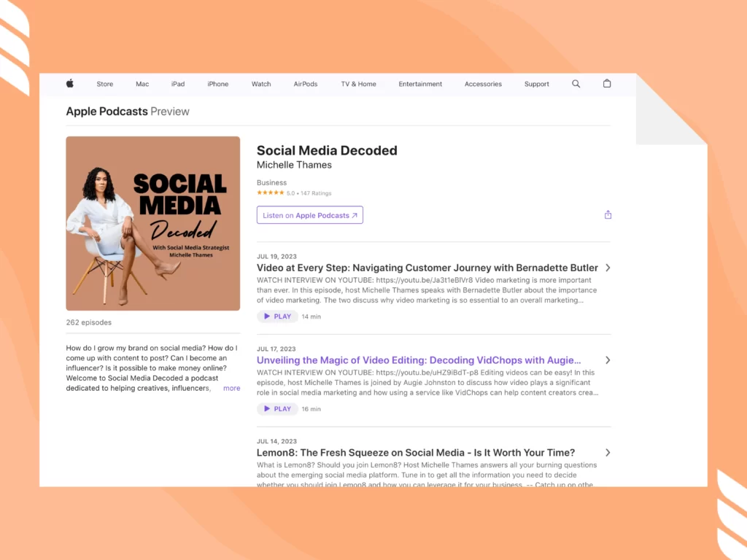The image size is (747, 560).
Task: Expand the Video at Every Step episode chevron
Action: pos(608,268)
